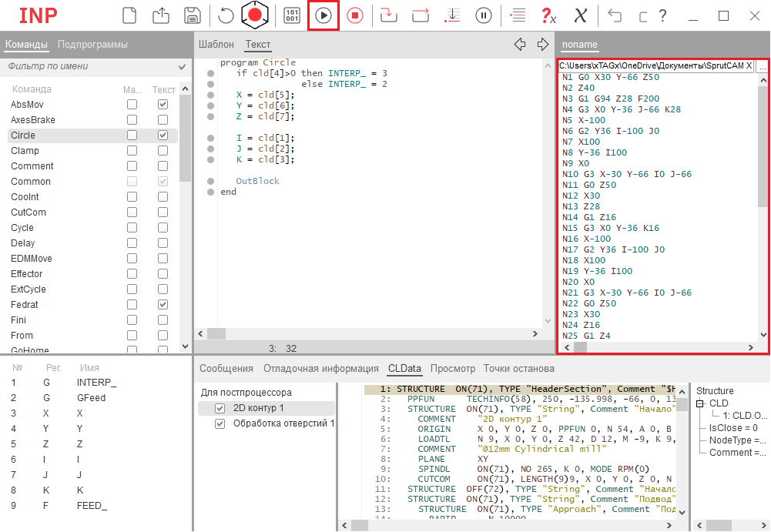This screenshot has height=532, width=771.
Task: Save the postprocessor file
Action: 193,15
